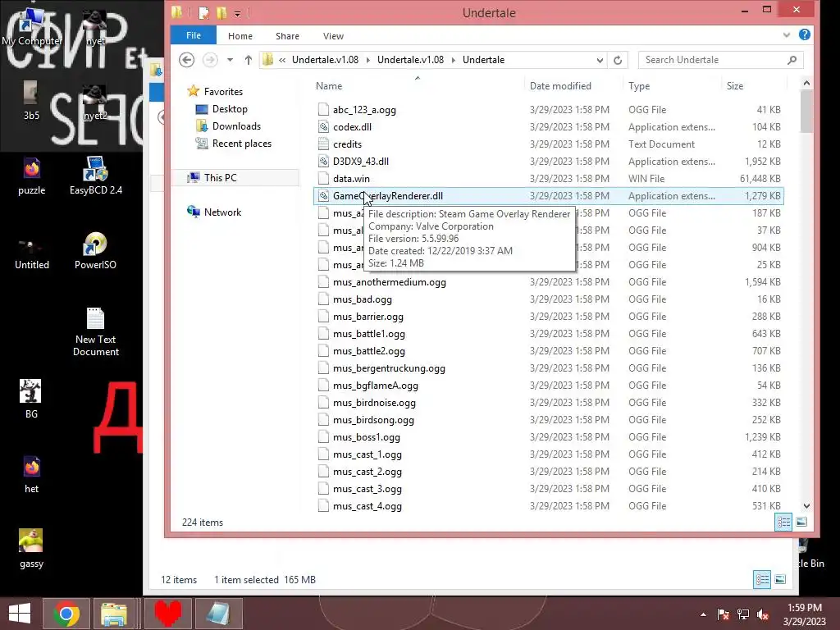Select the D3DX9_43.dll file icon
Screen dimensions: 840x630
tap(323, 162)
